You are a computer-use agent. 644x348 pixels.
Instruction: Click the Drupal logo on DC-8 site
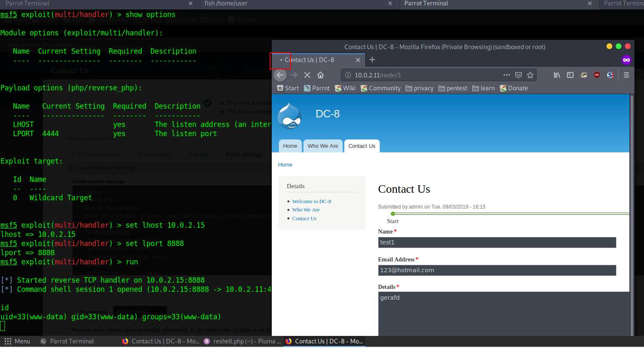[x=290, y=116]
